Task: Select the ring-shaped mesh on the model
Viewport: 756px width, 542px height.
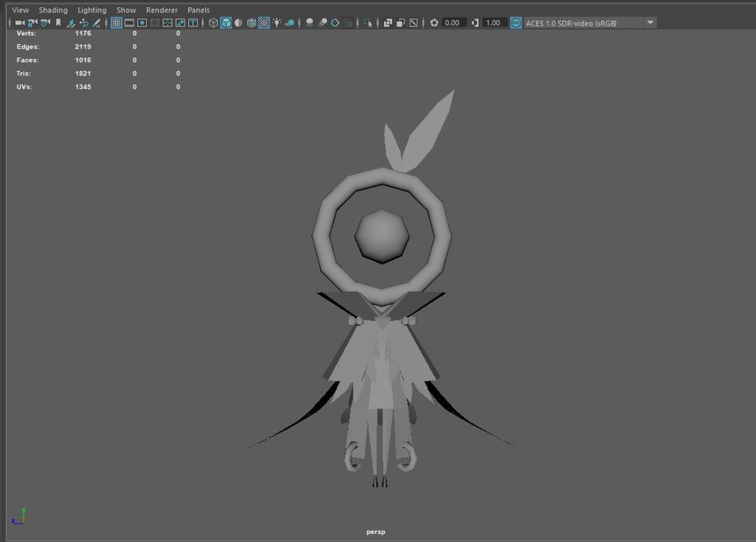Action: [322, 236]
